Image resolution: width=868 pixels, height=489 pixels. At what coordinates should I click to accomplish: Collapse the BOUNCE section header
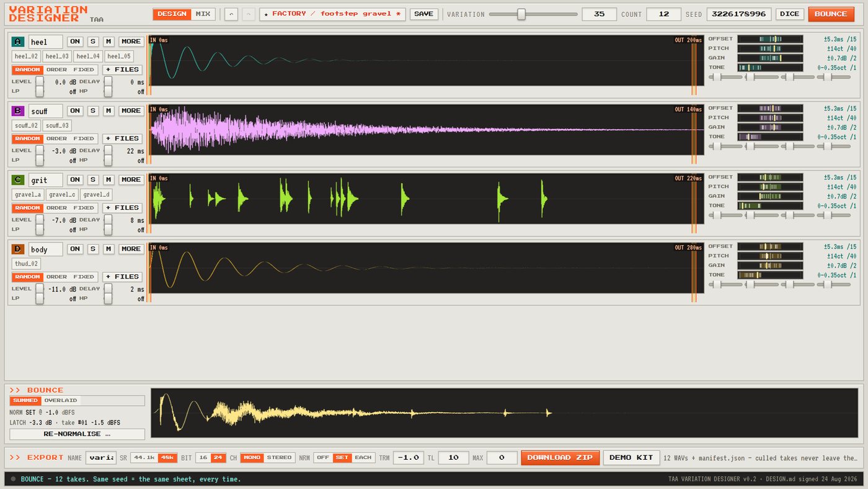(37, 390)
